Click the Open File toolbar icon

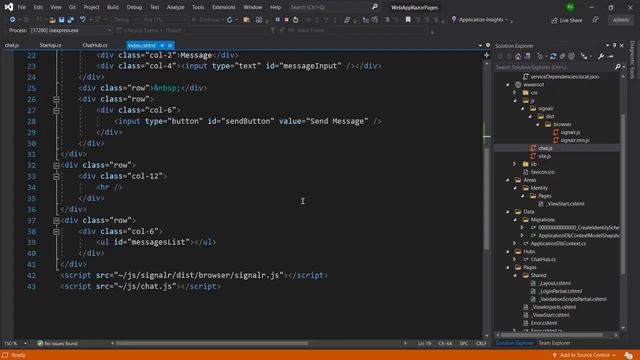pyautogui.click(x=52, y=20)
